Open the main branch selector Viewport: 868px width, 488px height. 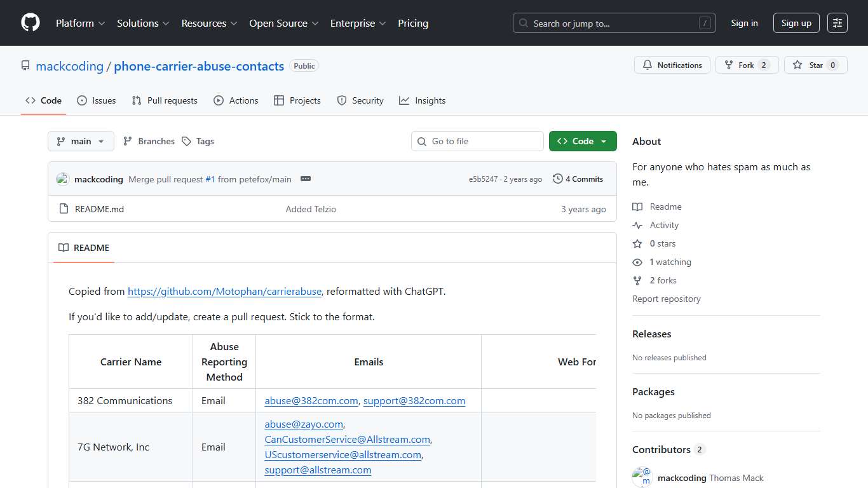point(81,141)
